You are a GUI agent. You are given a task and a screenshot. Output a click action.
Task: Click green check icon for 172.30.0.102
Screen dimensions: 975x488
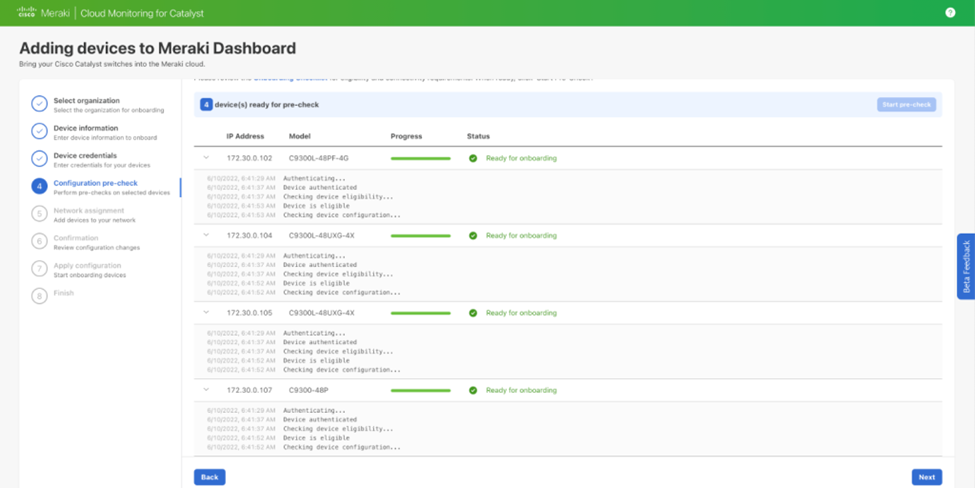click(473, 158)
